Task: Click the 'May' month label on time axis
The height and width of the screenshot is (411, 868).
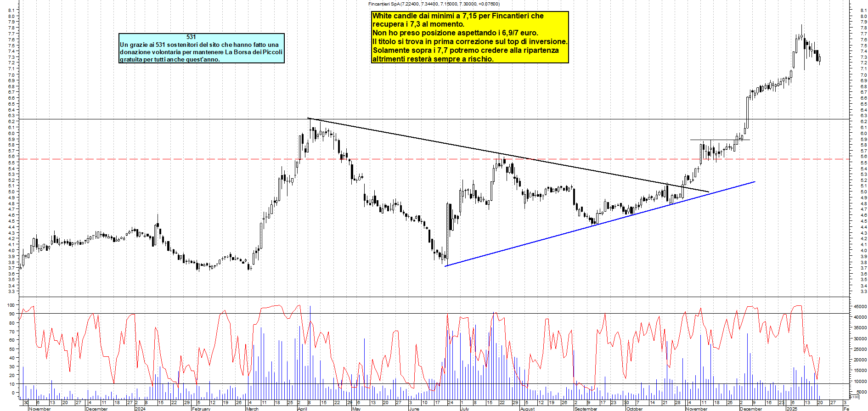Action: pos(356,409)
